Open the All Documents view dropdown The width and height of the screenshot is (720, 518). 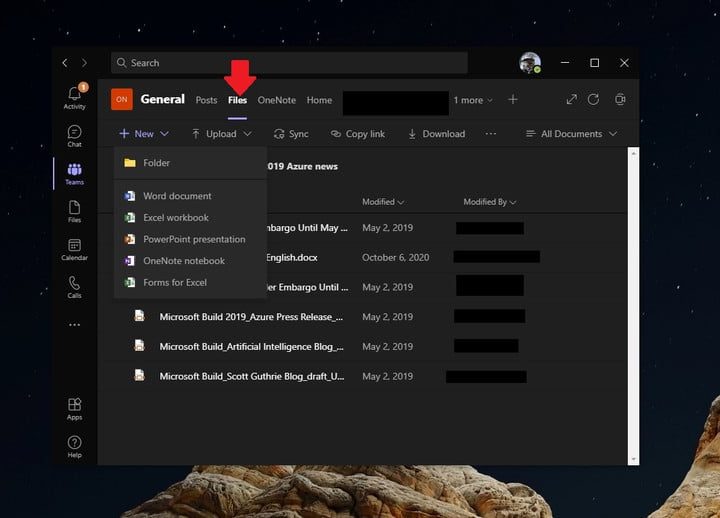(x=571, y=134)
